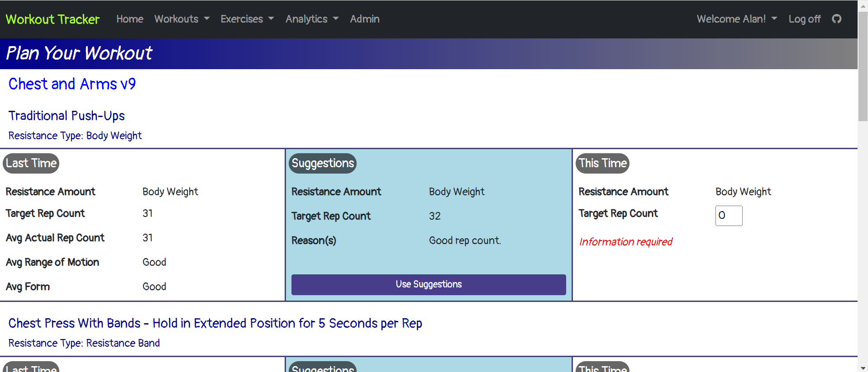Open the GitHub icon link
The image size is (868, 372).
point(836,19)
